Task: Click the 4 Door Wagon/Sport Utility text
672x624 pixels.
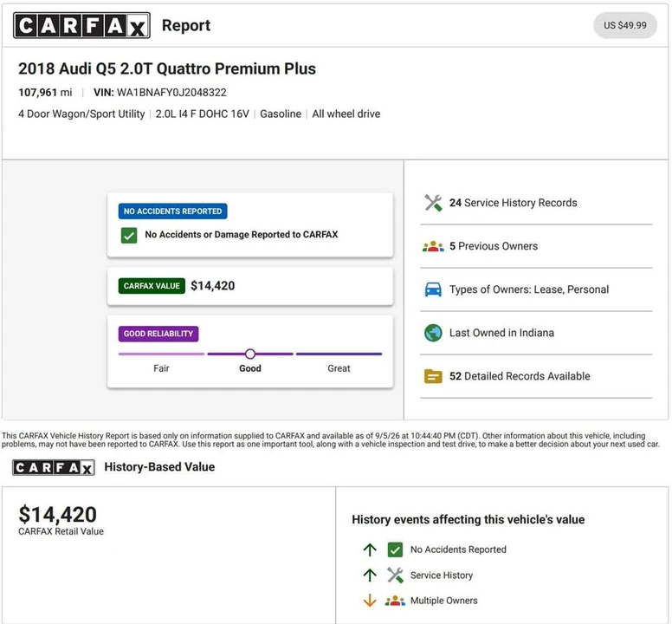Action: (81, 114)
